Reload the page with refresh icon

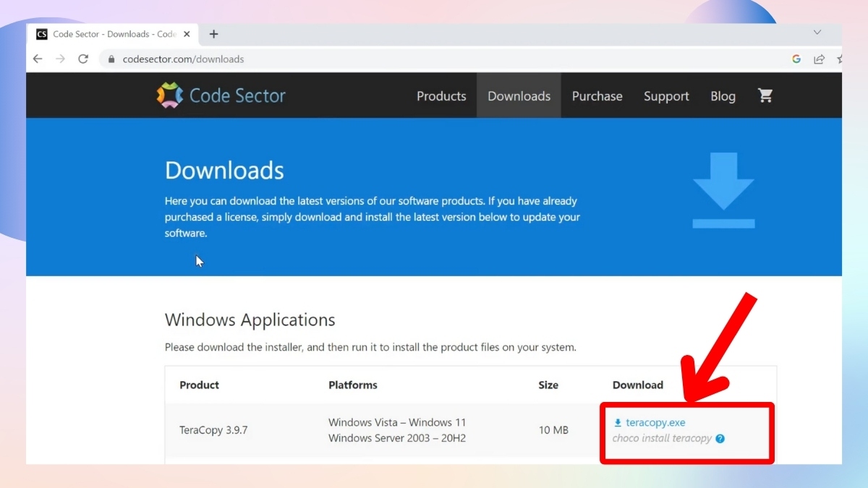[83, 59]
